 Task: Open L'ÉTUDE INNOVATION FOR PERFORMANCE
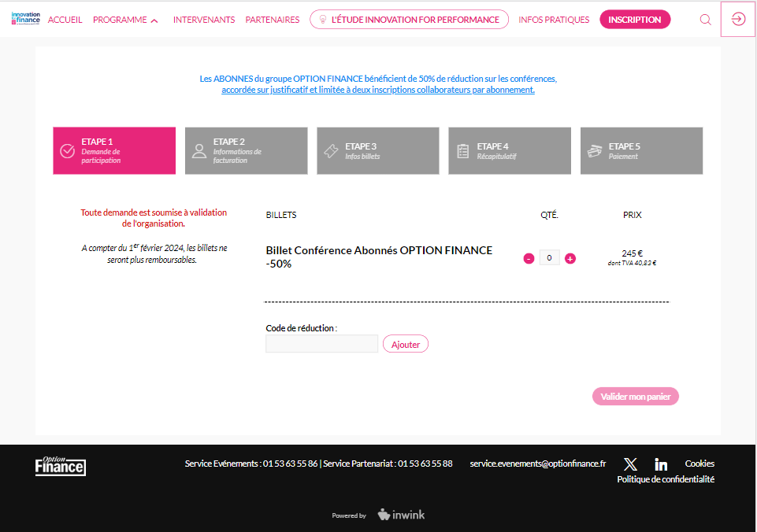(410, 20)
